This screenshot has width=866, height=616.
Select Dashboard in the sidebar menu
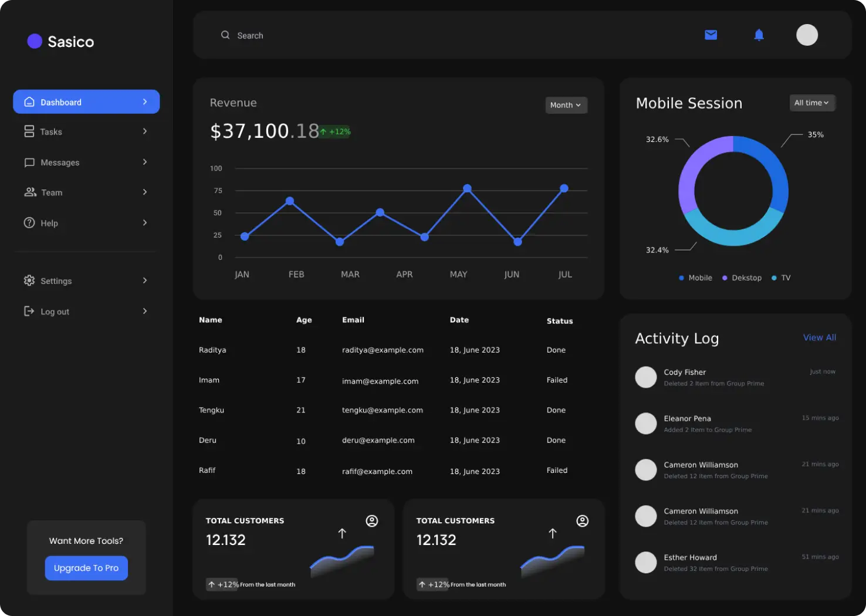86,102
